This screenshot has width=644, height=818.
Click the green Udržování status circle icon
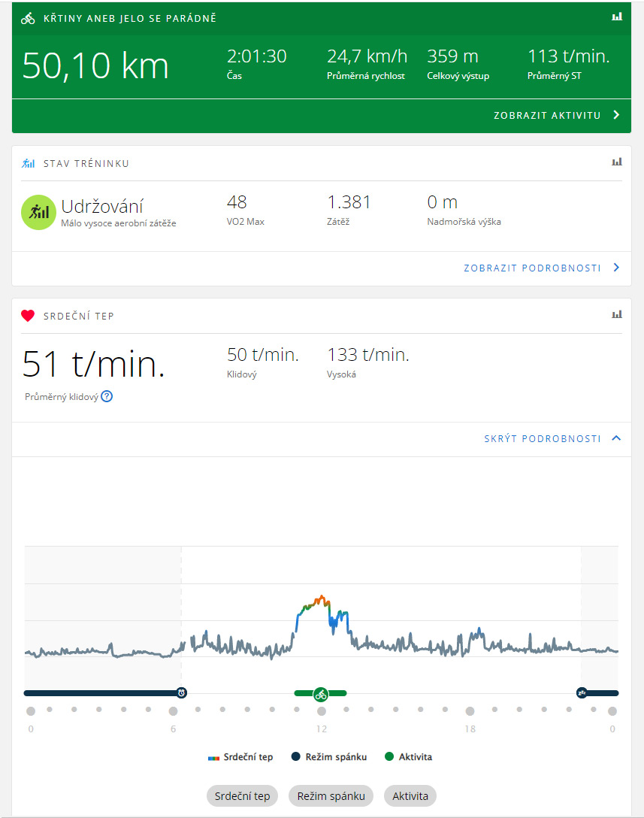tap(38, 212)
